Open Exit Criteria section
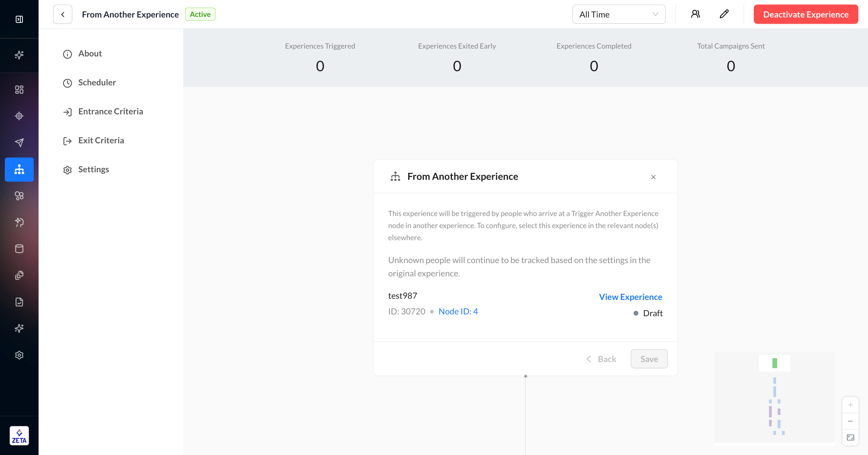The image size is (868, 455). [x=101, y=140]
